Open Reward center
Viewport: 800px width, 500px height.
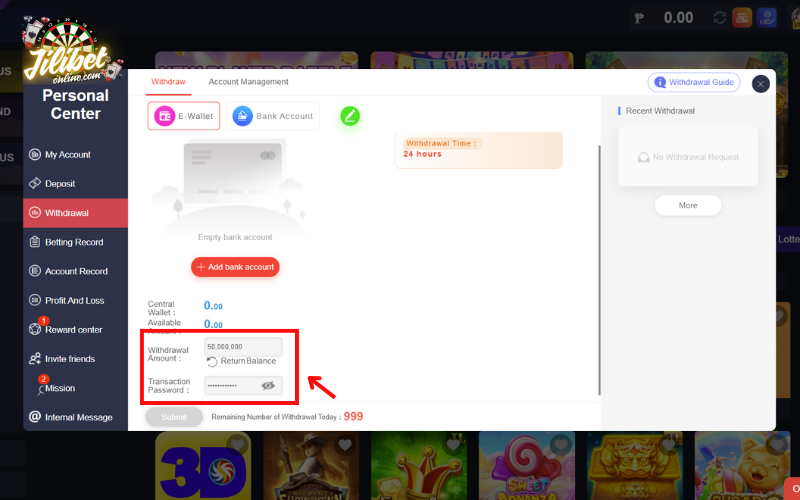tap(75, 329)
